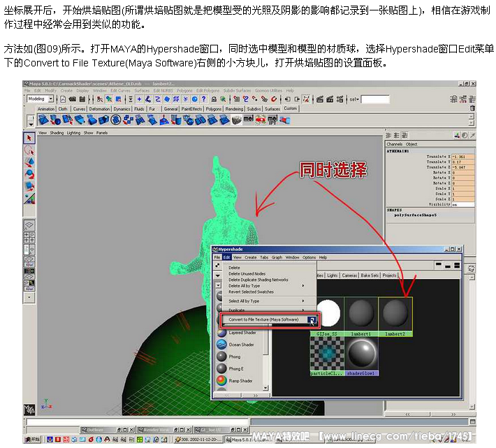The width and height of the screenshot is (496, 448).
Task: Open the shelf menu black arrow
Action: coord(31,124)
